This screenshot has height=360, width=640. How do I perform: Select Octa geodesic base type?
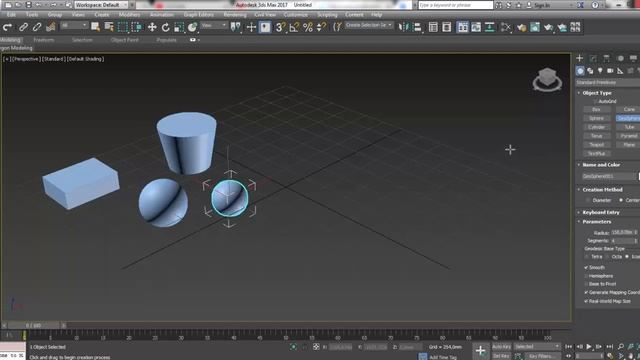607,257
